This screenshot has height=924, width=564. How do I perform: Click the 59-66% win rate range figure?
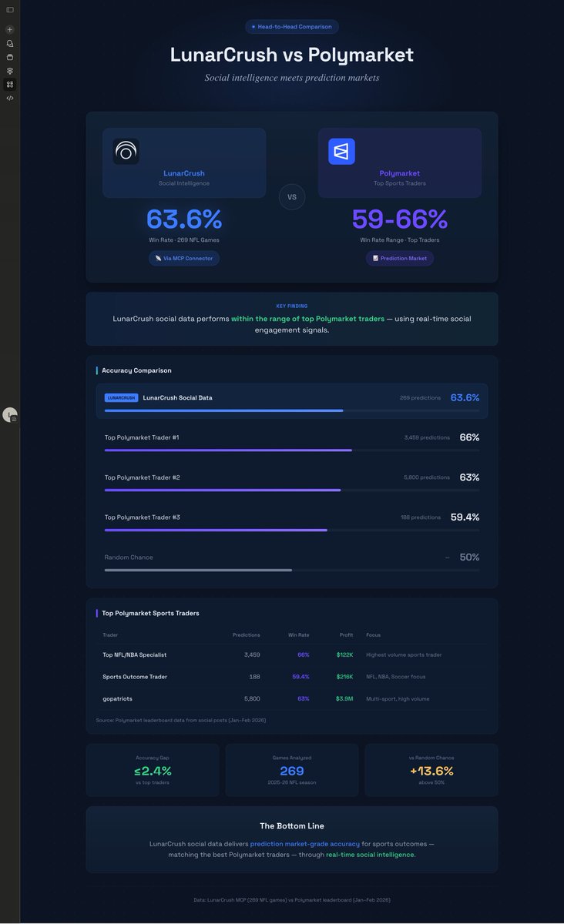400,219
